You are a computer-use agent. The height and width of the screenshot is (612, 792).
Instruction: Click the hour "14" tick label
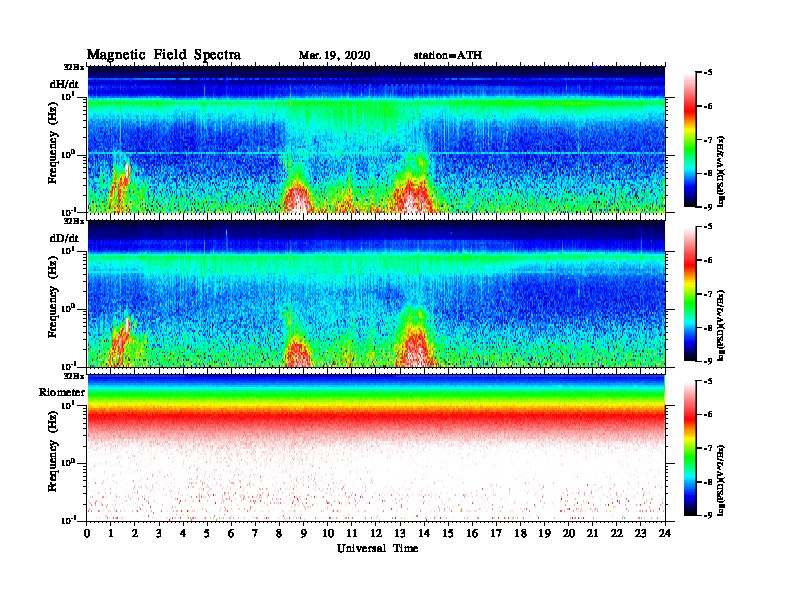tap(424, 534)
